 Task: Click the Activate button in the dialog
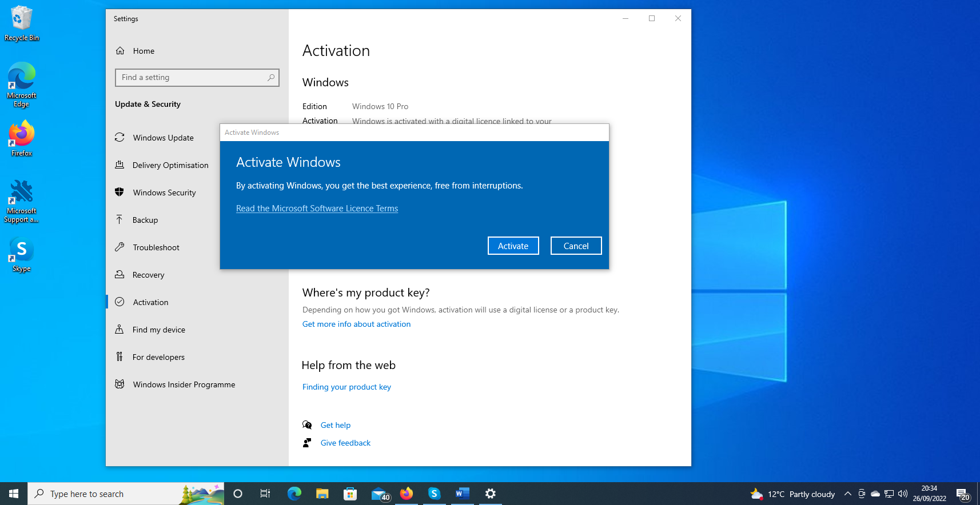pyautogui.click(x=513, y=246)
